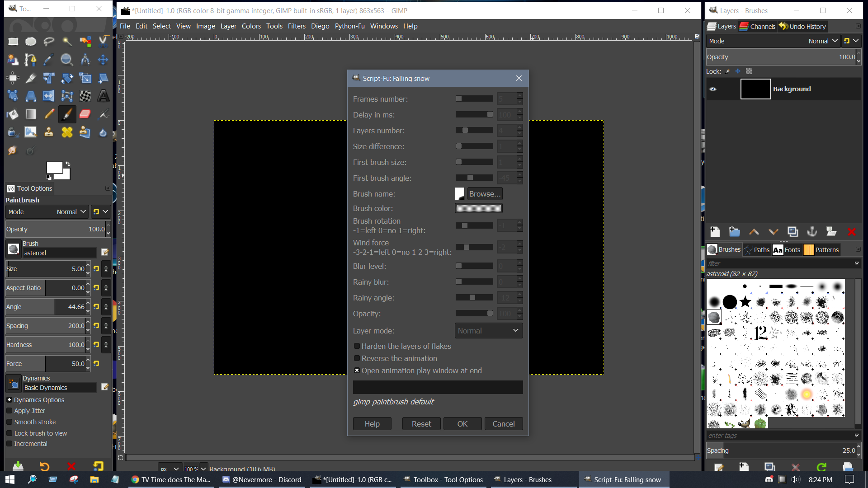
Task: Toggle Background layer visibility eye
Action: (713, 89)
